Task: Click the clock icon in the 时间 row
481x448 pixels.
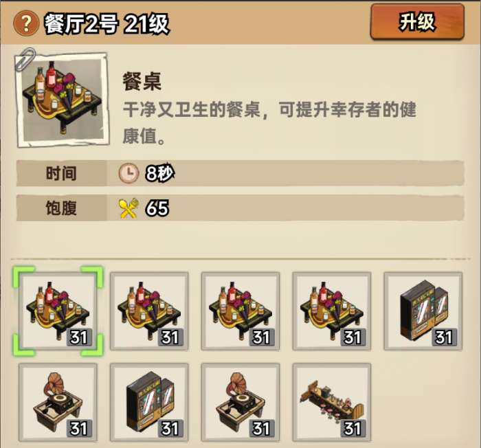Action: (128, 173)
